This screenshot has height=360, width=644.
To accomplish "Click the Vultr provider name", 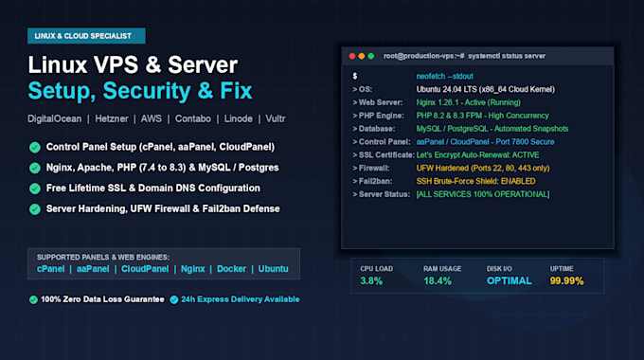I will [276, 118].
